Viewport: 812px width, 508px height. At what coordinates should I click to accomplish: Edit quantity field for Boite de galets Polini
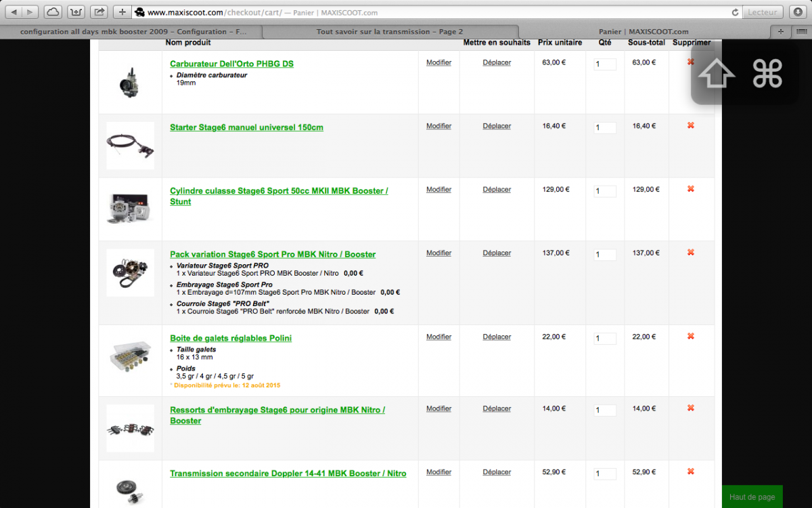coord(605,339)
